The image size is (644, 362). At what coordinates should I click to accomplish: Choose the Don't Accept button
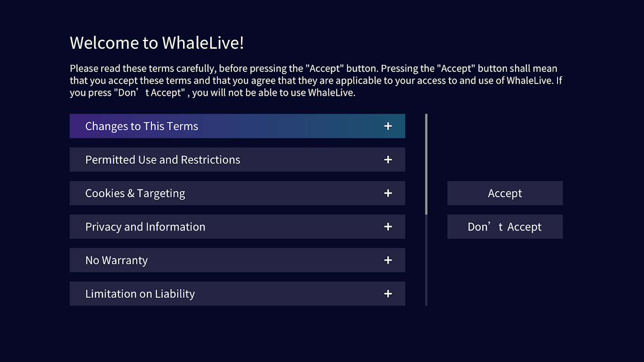[505, 227]
